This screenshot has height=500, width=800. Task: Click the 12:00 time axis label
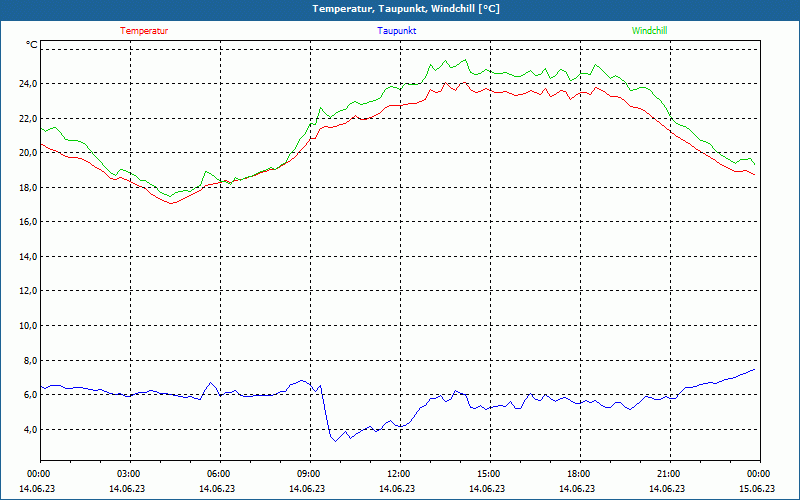click(x=400, y=473)
